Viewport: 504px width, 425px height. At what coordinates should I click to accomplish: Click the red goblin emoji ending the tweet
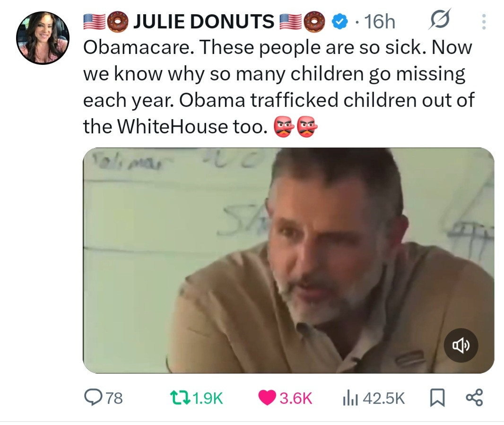point(307,127)
